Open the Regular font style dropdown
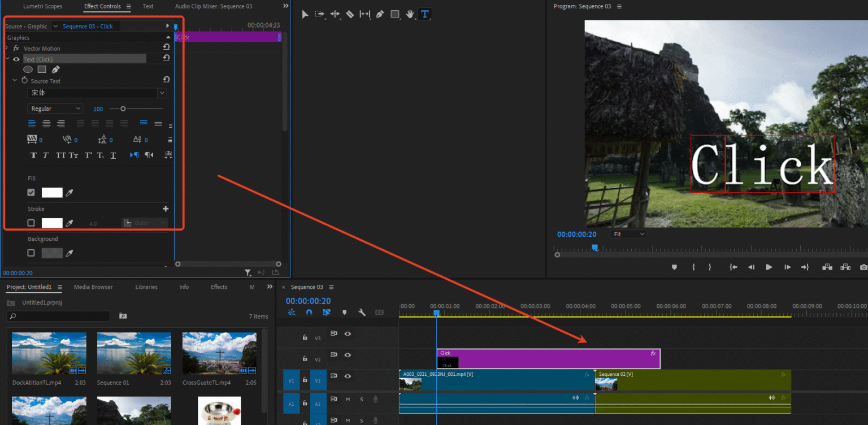The height and width of the screenshot is (425, 868). 55,108
